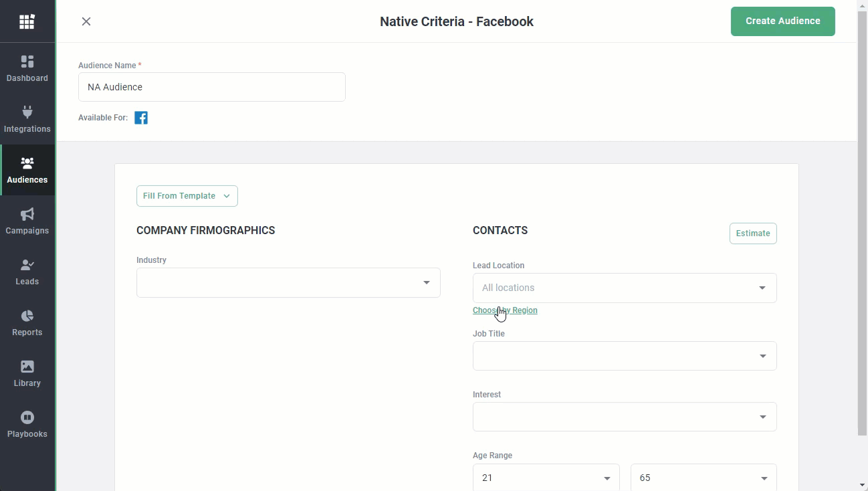868x491 pixels.
Task: Close the Native Criteria form
Action: 86,21
